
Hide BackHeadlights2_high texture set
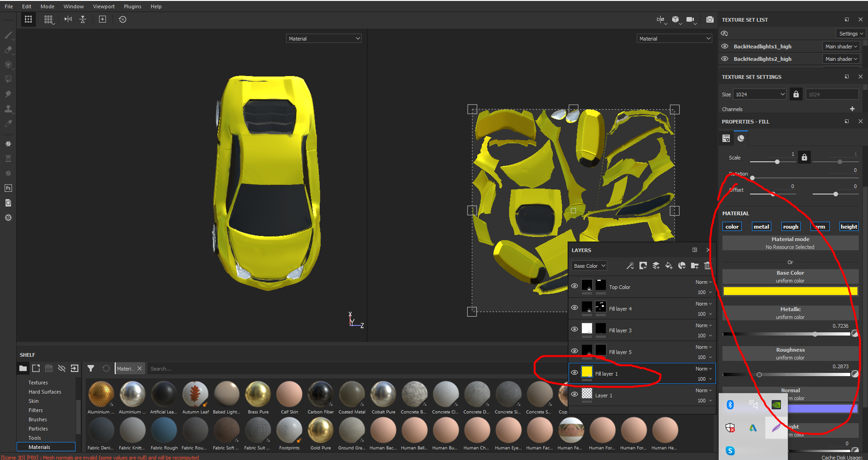(725, 59)
